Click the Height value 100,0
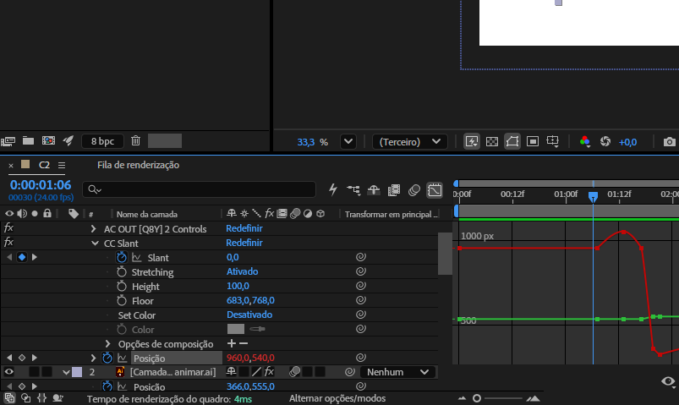This screenshot has height=405, width=679. tap(238, 286)
